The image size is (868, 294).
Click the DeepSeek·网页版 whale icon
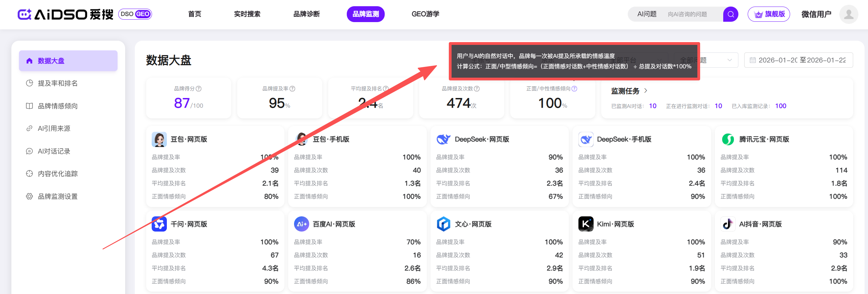443,139
